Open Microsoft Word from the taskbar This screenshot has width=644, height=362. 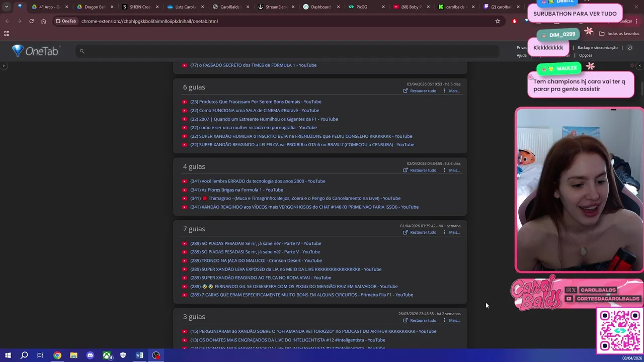pos(139,355)
